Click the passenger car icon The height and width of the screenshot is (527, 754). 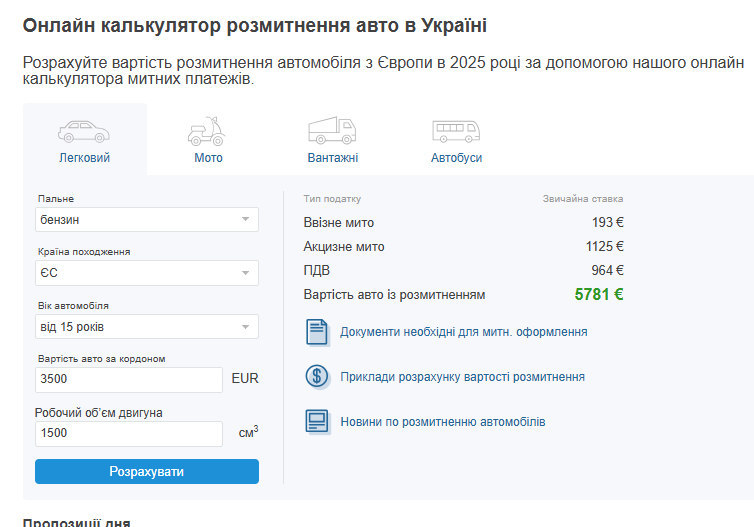(84, 131)
